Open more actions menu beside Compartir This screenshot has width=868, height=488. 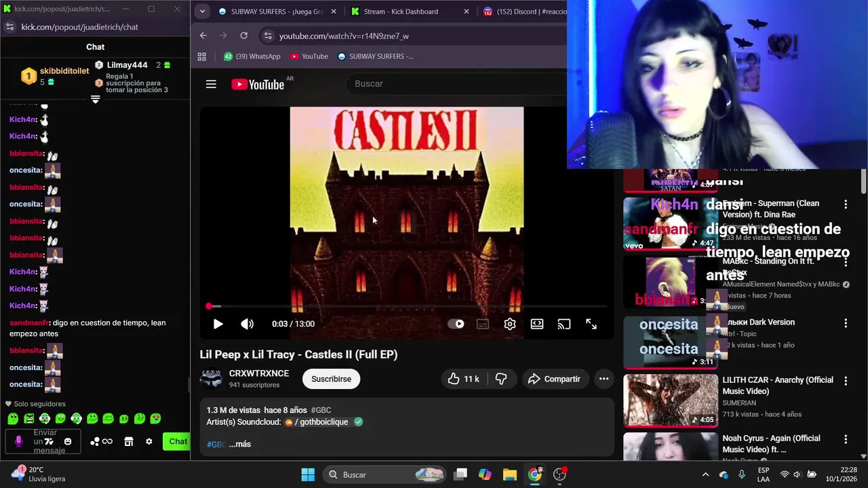tap(604, 379)
